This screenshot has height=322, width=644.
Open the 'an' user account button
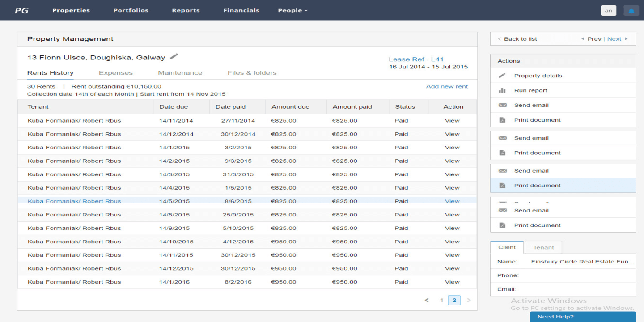tap(608, 11)
